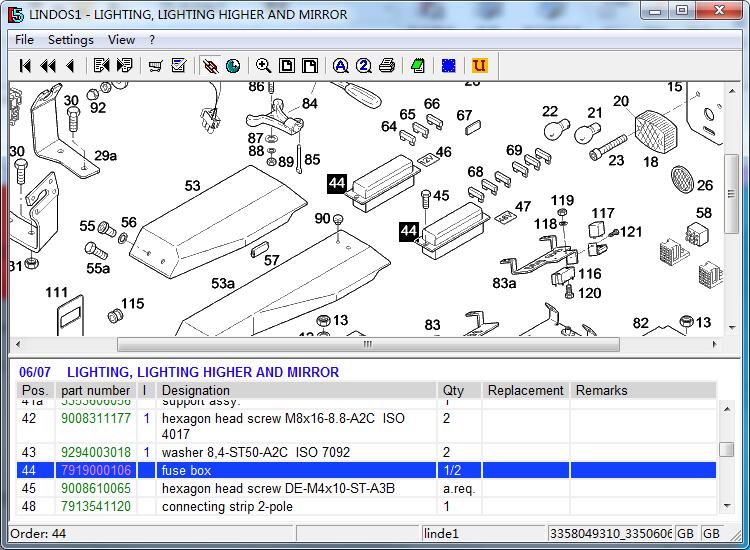Click the order checklist icon

pyautogui.click(x=178, y=66)
